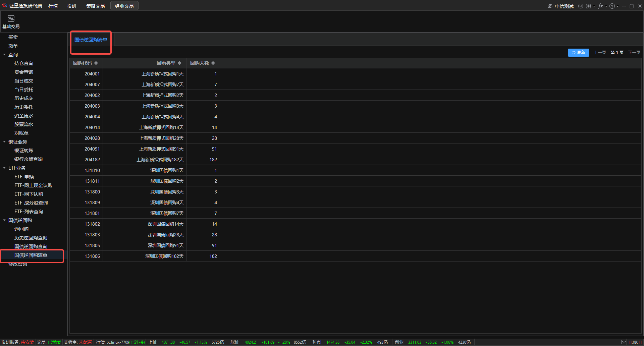
Task: Click the 基础交易 toolbar icon
Action: click(11, 21)
